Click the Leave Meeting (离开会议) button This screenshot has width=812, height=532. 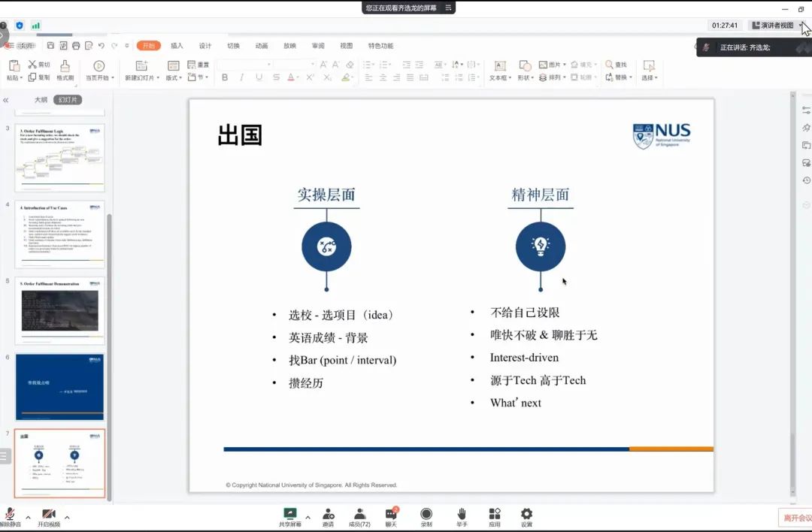point(795,518)
